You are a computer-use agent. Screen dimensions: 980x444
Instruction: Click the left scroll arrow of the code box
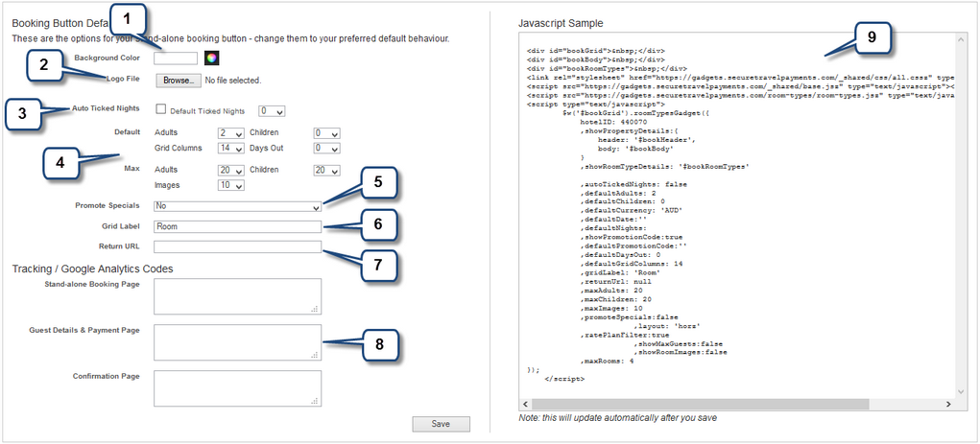(524, 405)
